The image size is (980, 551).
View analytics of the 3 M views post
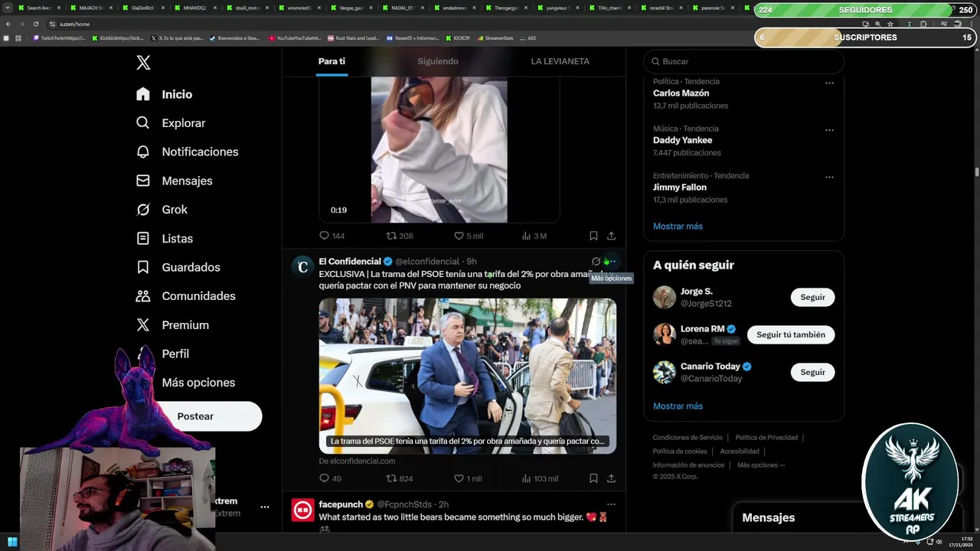click(534, 236)
